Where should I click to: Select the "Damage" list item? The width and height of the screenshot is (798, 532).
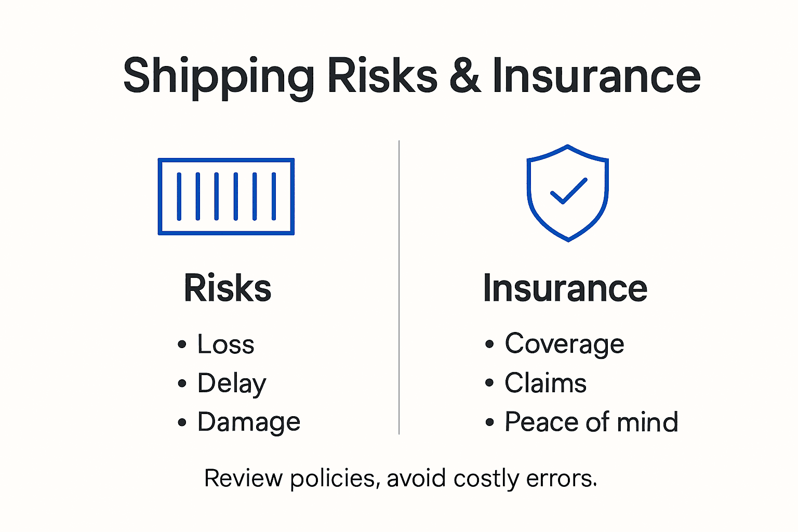point(249,422)
